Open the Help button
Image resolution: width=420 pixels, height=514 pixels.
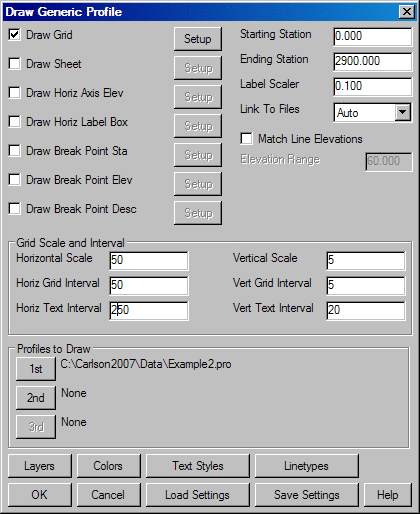(388, 495)
